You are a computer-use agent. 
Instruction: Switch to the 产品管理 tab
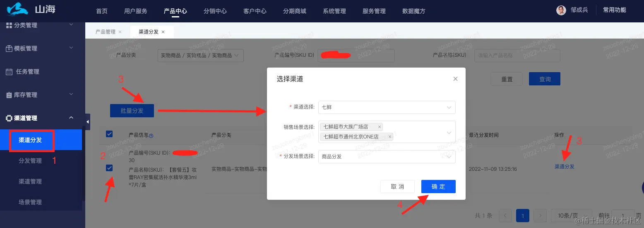coord(105,32)
